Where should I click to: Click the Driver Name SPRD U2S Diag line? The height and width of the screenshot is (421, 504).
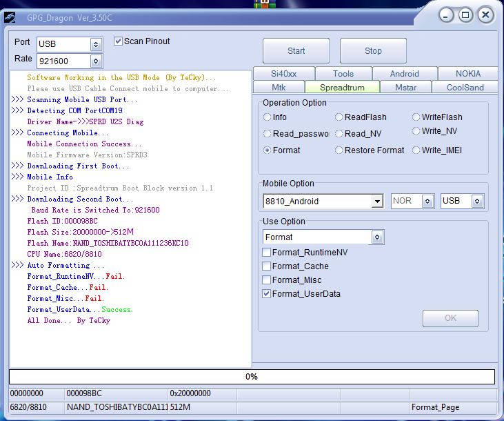[85, 121]
